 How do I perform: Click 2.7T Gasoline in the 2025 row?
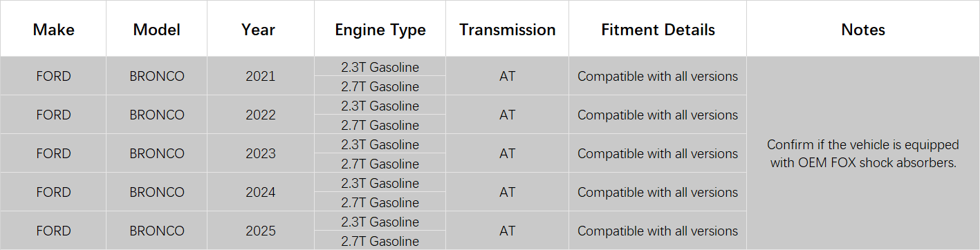[380, 240]
